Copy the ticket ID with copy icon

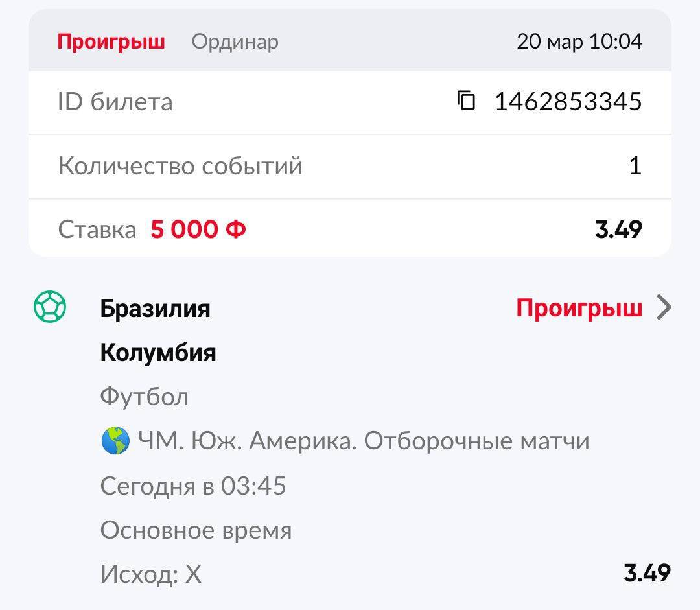(x=467, y=101)
